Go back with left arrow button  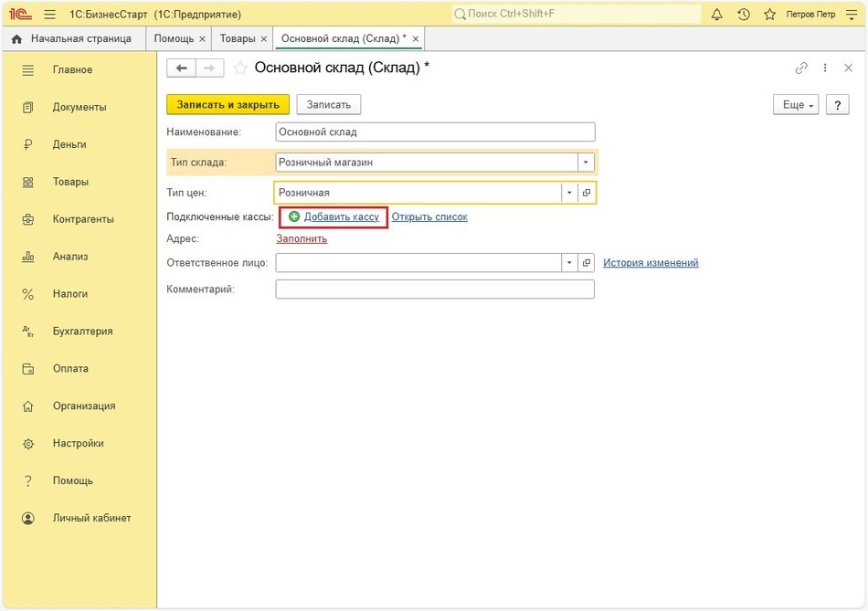(181, 68)
